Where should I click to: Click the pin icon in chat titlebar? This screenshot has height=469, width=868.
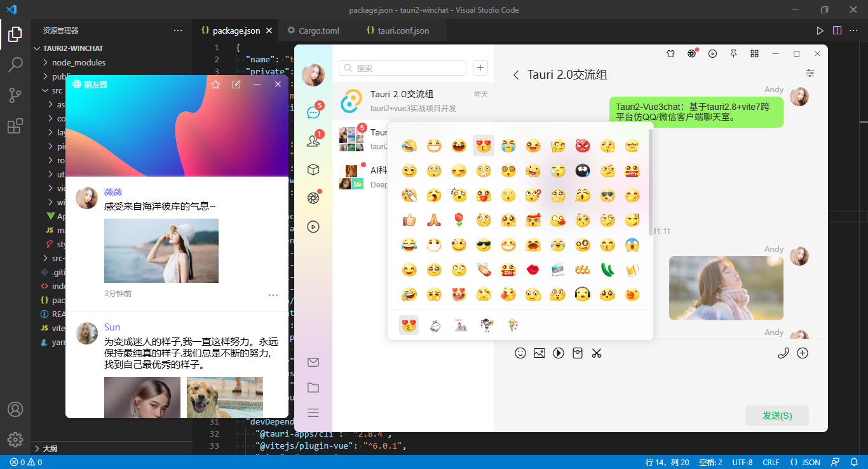(733, 54)
